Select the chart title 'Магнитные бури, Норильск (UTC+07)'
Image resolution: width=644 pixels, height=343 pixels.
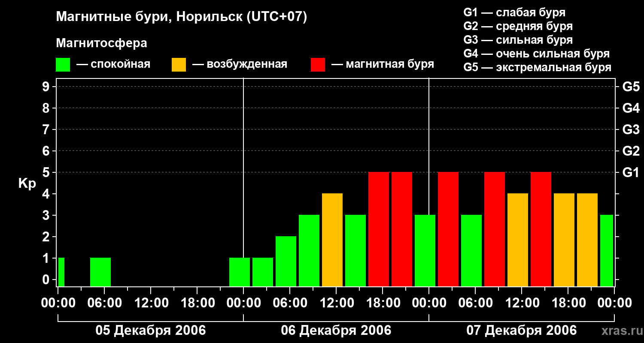coord(182,17)
